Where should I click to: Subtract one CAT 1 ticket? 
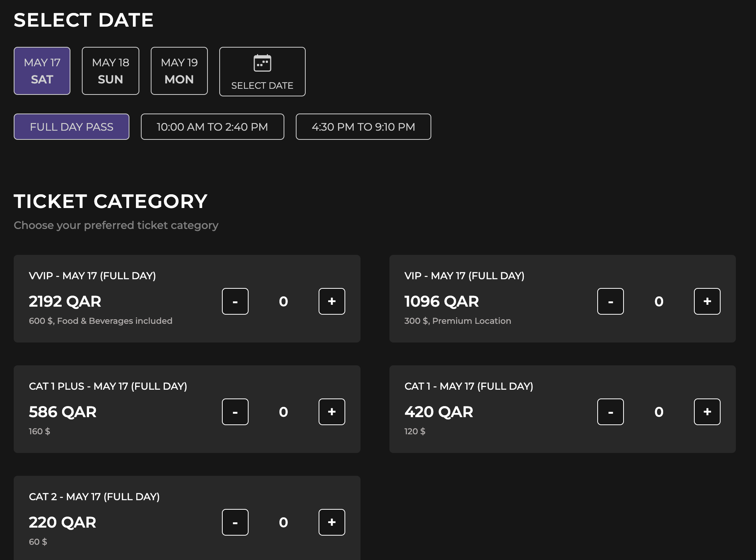(x=611, y=412)
